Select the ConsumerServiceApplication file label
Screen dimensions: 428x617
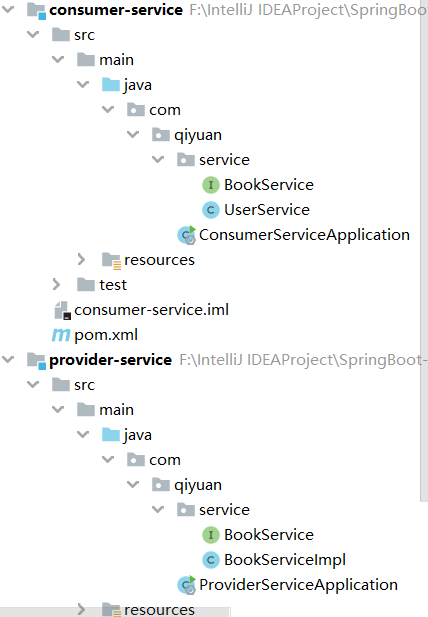(304, 235)
